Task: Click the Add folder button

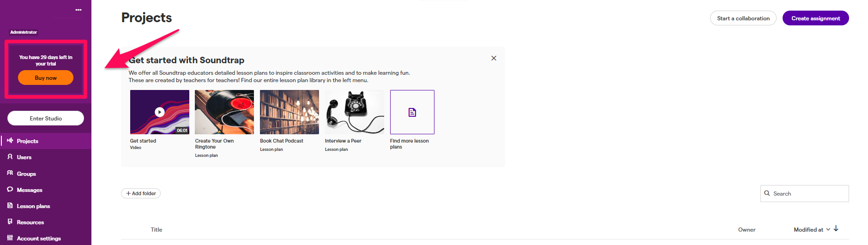Action: pos(141,193)
